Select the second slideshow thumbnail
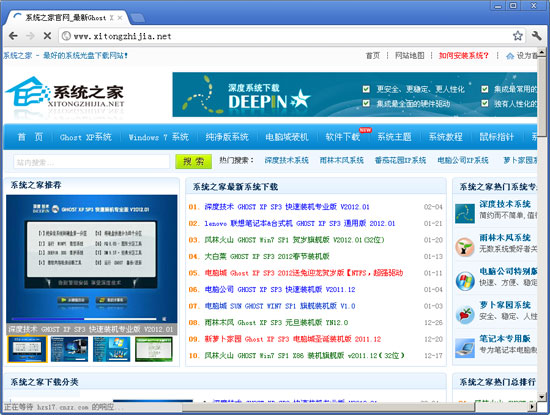Image resolution: width=550 pixels, height=415 pixels. pos(69,349)
